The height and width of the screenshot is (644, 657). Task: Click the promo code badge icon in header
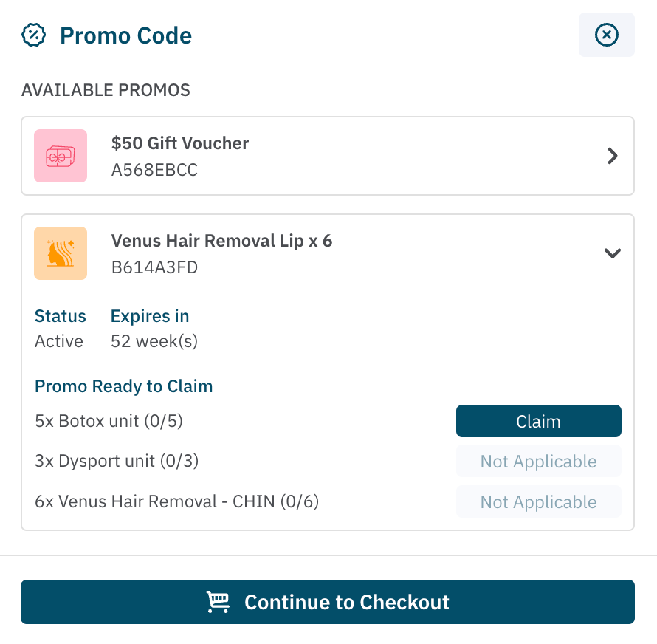click(34, 35)
